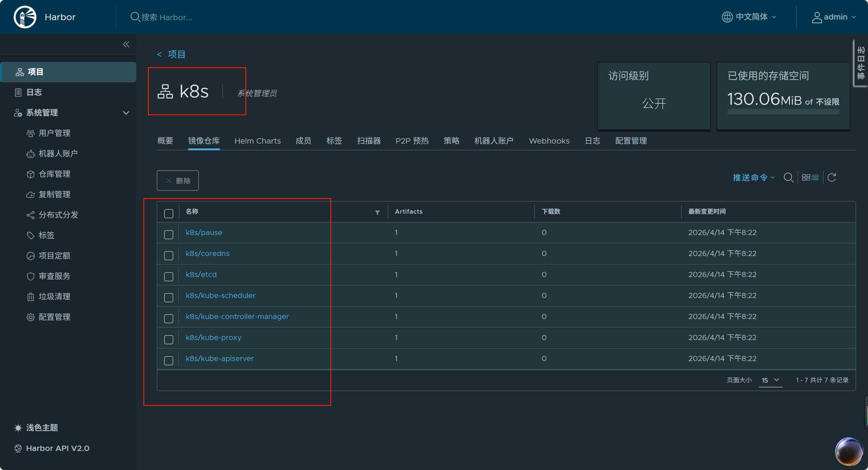
Task: Click the admin user avatar icon
Action: coord(817,17)
